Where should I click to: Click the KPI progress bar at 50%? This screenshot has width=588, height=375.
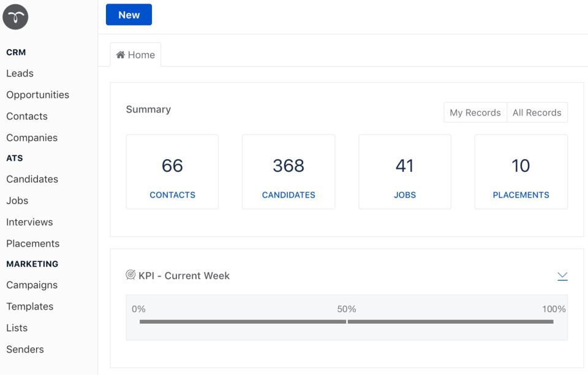(x=347, y=322)
